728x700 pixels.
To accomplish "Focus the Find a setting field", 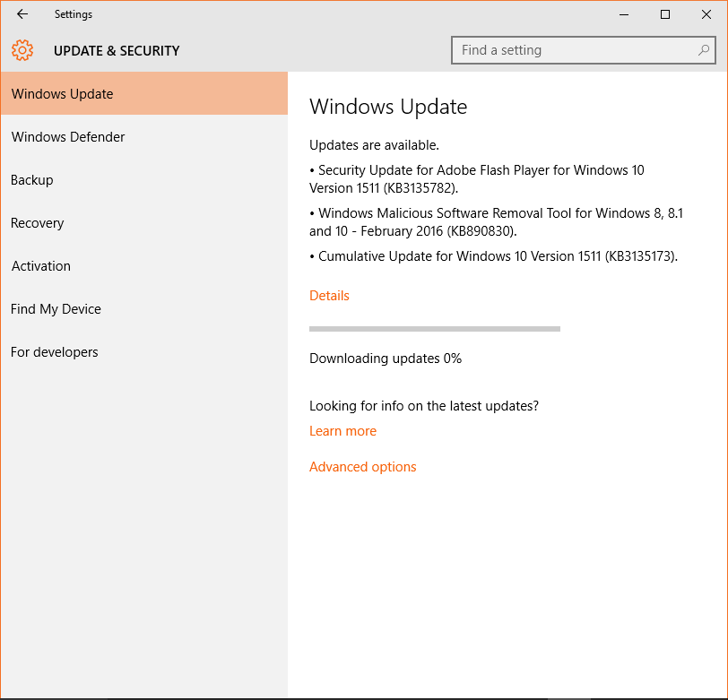I will pos(583,50).
